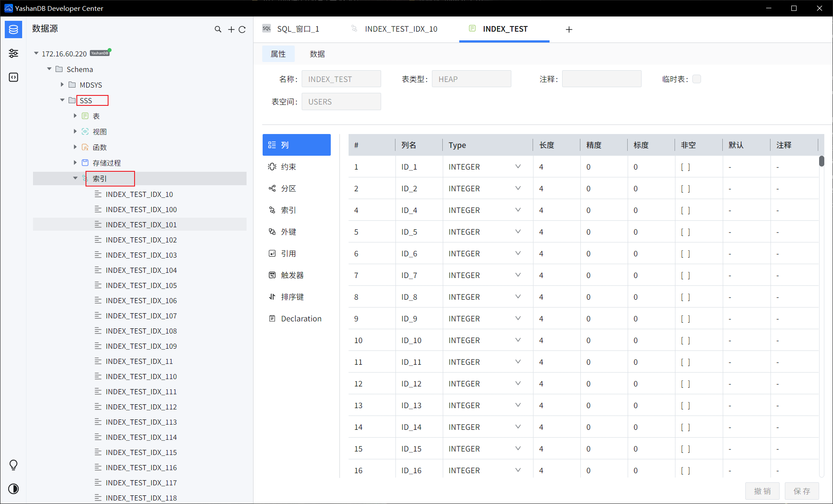Click the 保存 button
This screenshot has height=504, width=833.
801,491
